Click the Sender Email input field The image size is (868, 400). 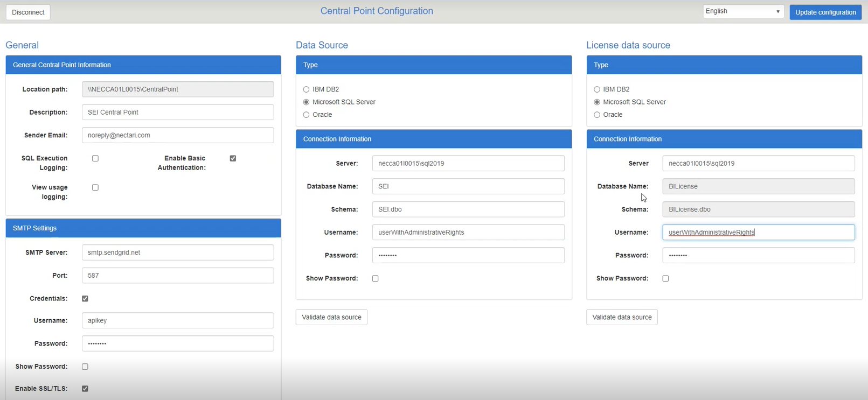(x=178, y=135)
